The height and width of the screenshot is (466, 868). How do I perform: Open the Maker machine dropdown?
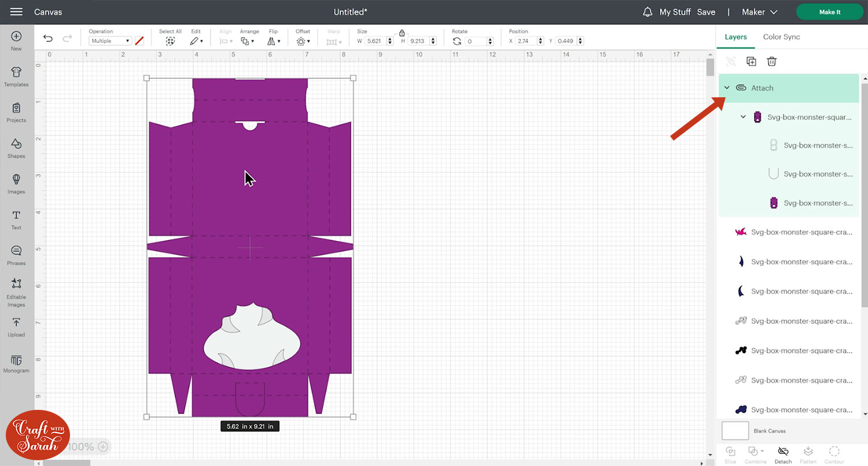coord(761,12)
